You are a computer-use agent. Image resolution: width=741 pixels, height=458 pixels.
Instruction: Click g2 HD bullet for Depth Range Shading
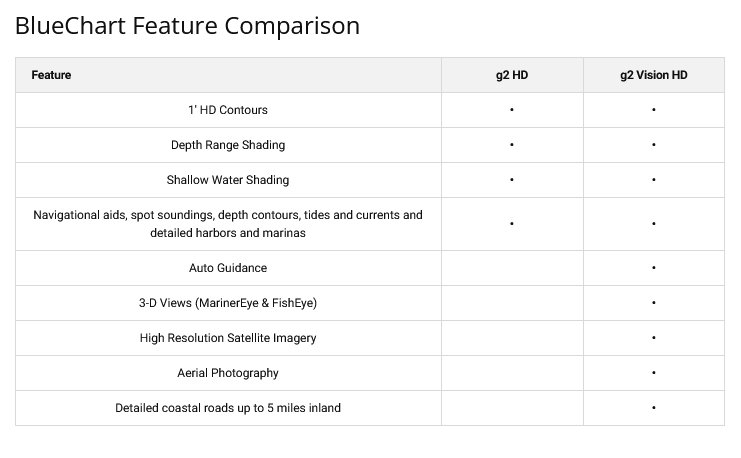(512, 145)
